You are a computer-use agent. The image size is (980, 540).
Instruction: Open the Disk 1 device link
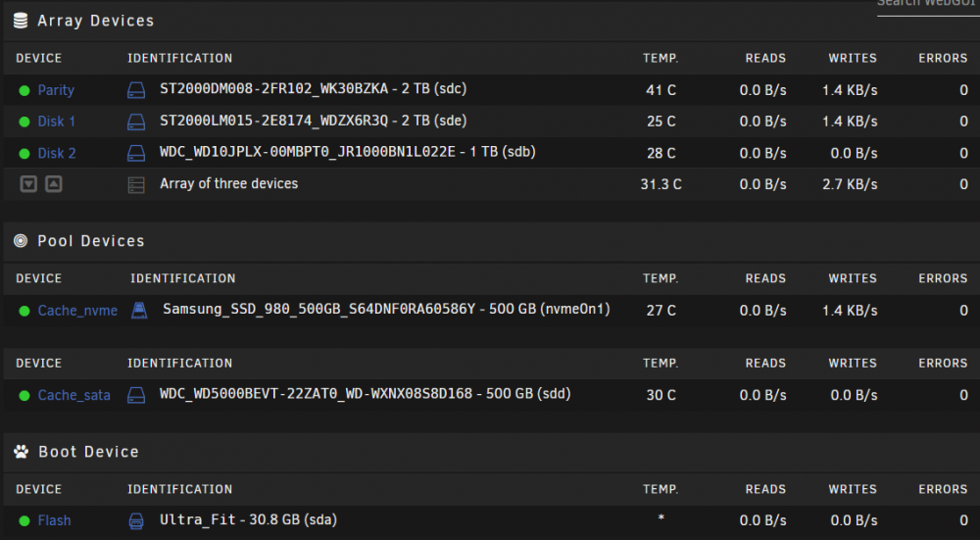(x=56, y=122)
